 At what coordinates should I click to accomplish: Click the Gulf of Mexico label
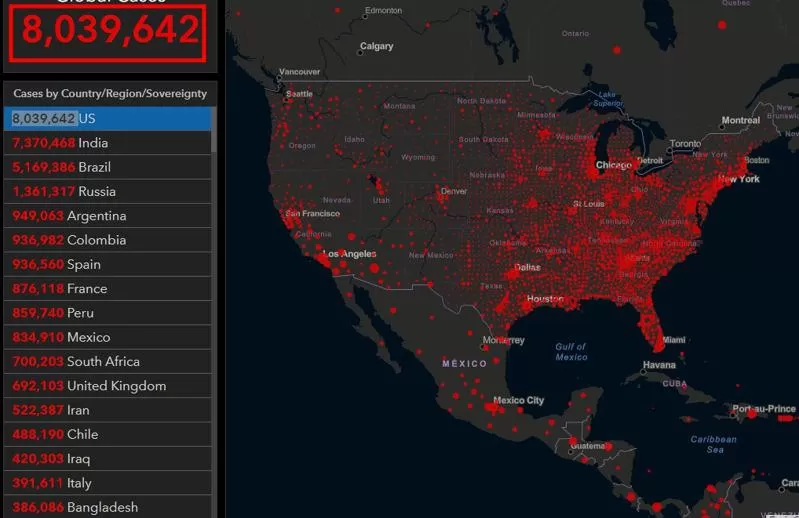point(571,351)
